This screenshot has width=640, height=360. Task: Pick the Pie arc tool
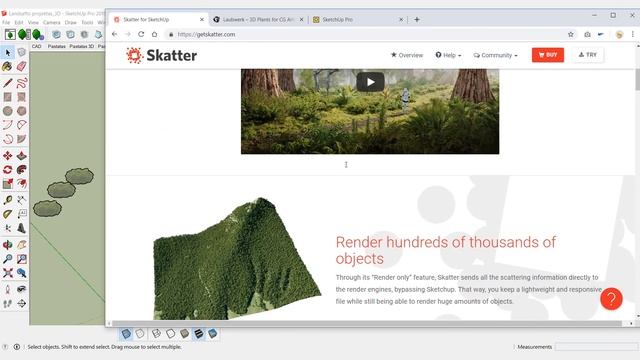[22, 139]
